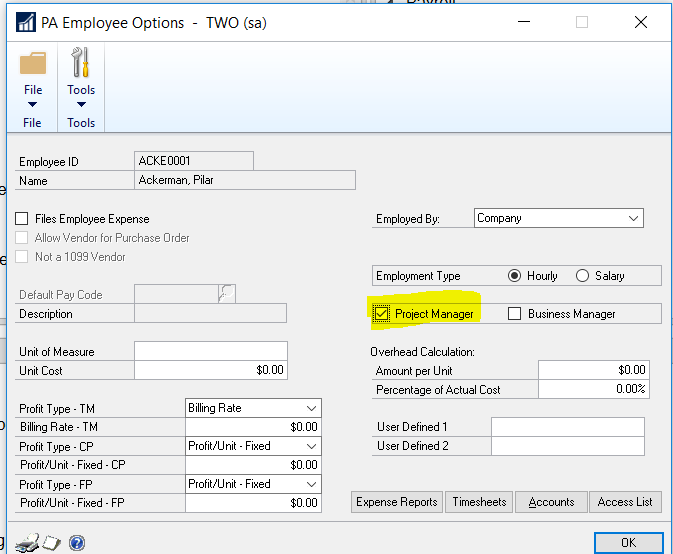673x554 pixels.
Task: Open the note icon next to printer
Action: point(52,543)
